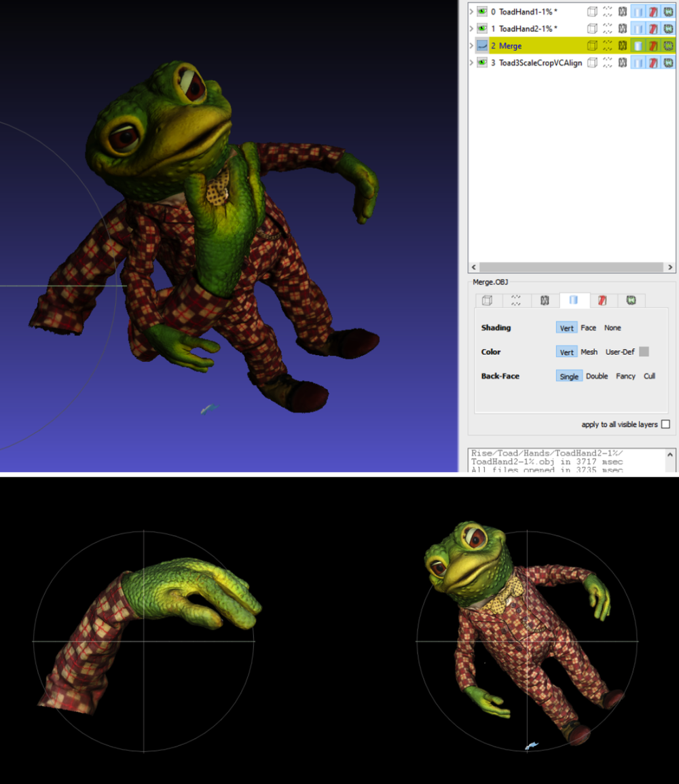The image size is (679, 784).
Task: Toggle points rendering for ToadHand1-1% layer
Action: coord(607,12)
